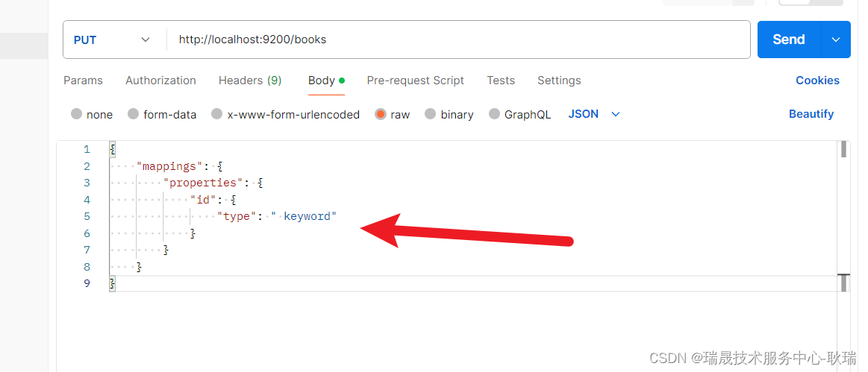Select the raw body type

point(393,114)
